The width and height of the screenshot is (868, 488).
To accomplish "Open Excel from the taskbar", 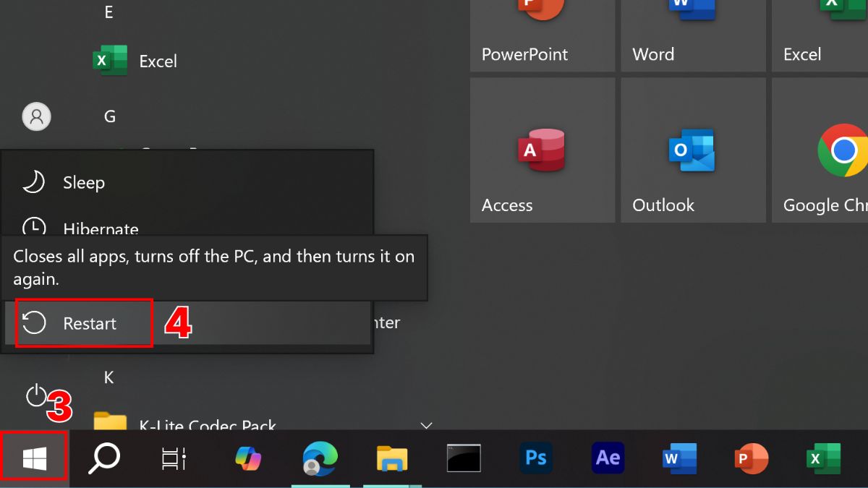I will coord(823,458).
